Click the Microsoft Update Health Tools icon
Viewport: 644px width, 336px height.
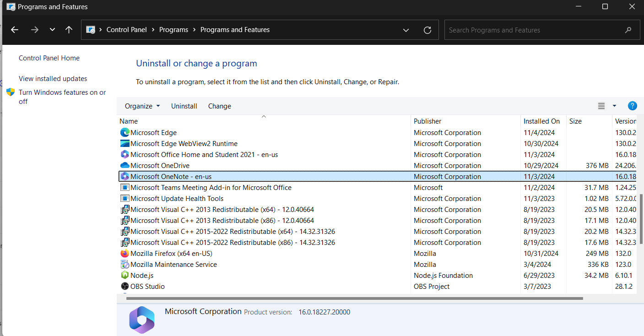[x=125, y=199]
